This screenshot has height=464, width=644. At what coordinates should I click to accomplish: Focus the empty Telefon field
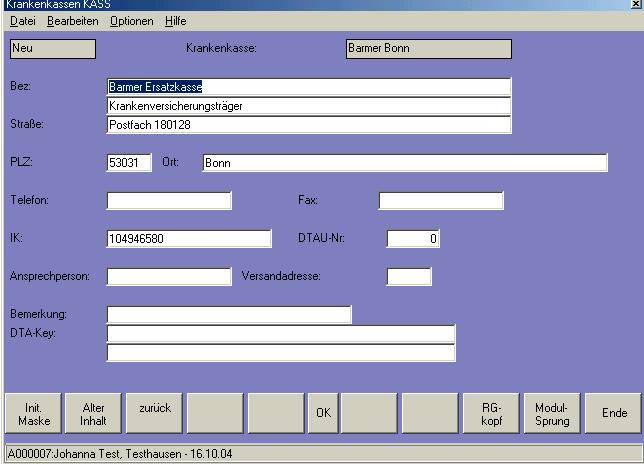click(x=169, y=201)
